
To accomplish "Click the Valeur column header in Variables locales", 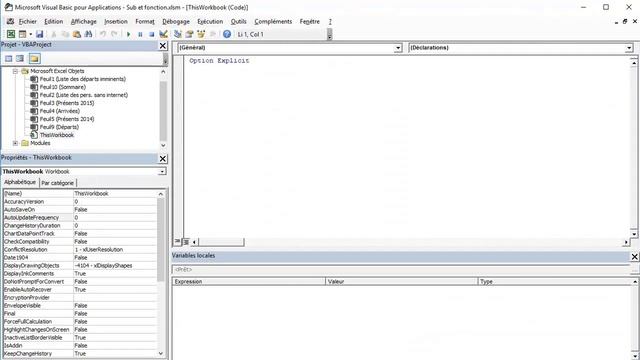I will (x=401, y=282).
